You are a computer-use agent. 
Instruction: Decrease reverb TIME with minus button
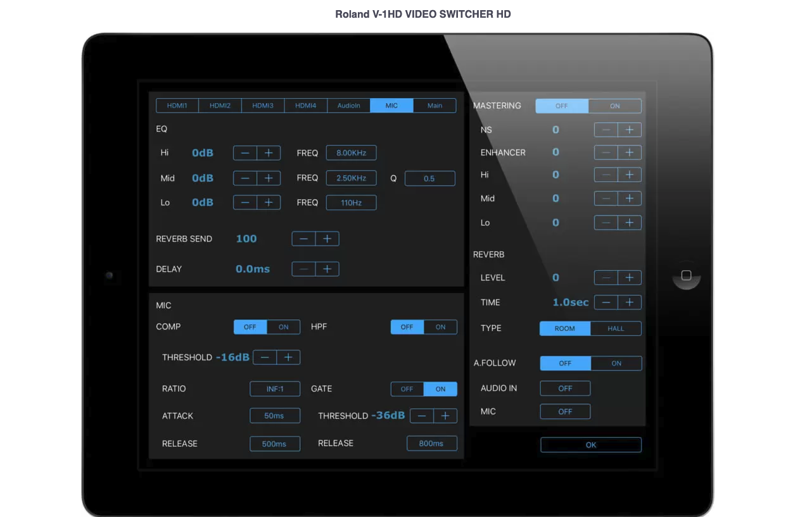point(606,302)
